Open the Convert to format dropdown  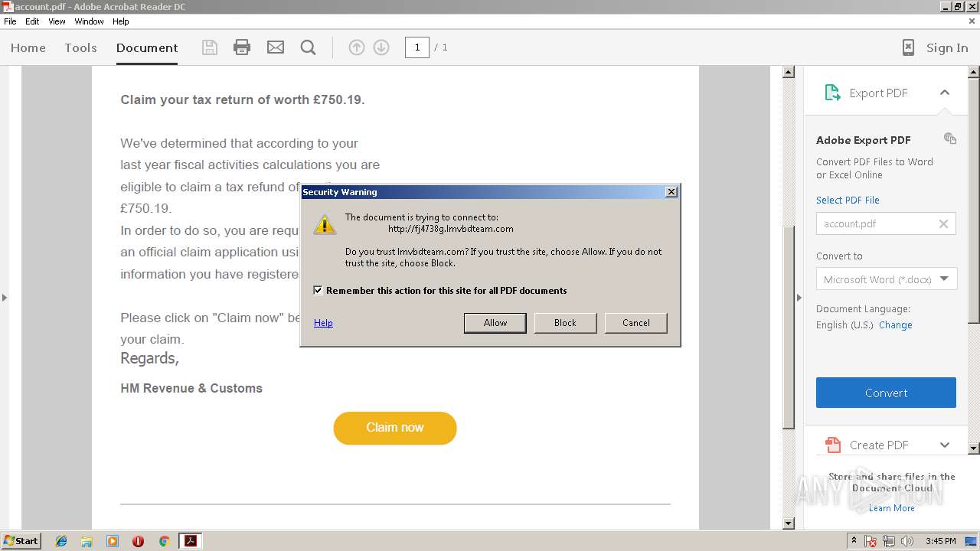tap(886, 279)
